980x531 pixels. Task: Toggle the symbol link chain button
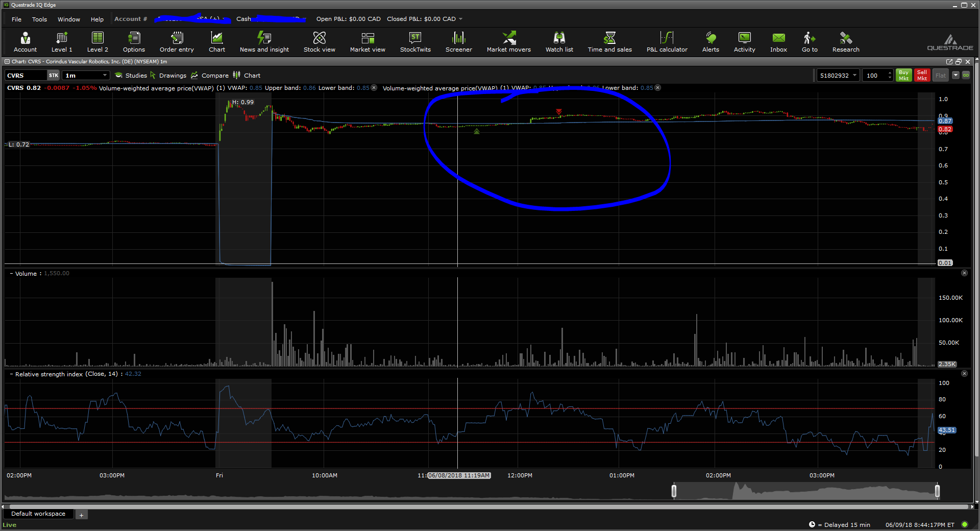[x=966, y=75]
